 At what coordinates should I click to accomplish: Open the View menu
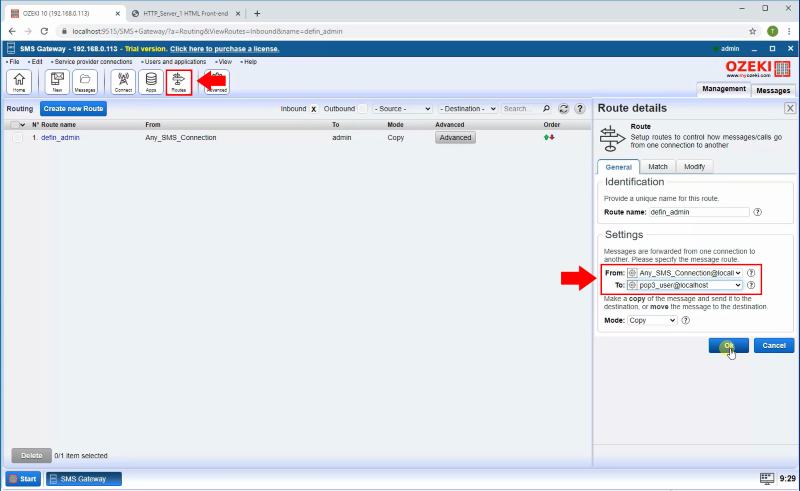(x=224, y=62)
